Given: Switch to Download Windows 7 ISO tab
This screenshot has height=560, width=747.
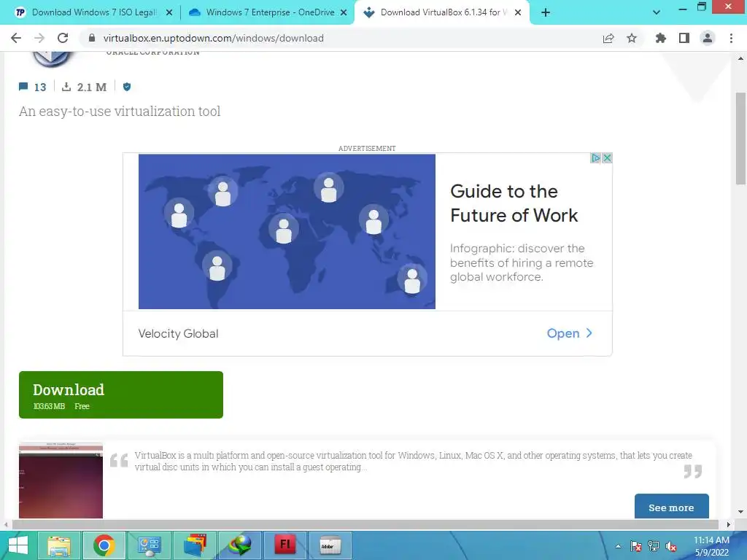Looking at the screenshot, I should click(94, 12).
